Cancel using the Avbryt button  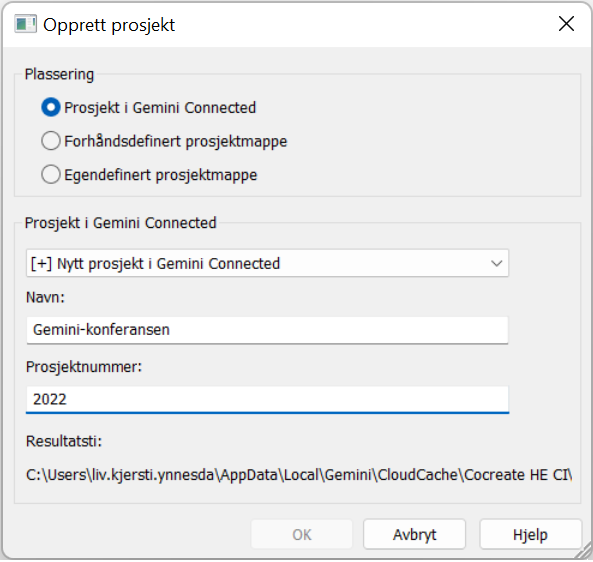(x=414, y=534)
